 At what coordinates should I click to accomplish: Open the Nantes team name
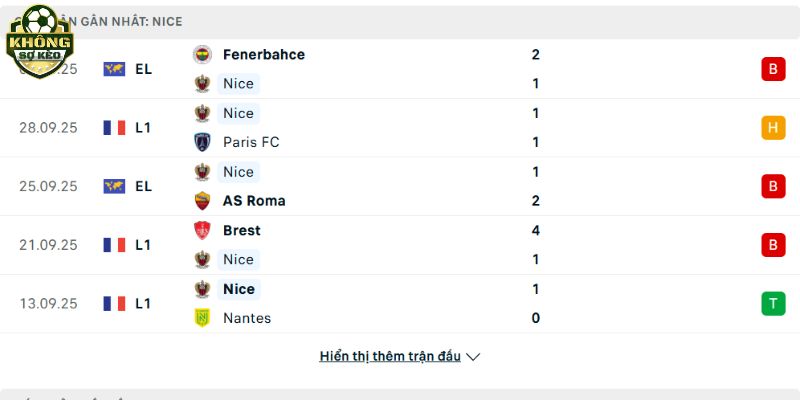(247, 318)
